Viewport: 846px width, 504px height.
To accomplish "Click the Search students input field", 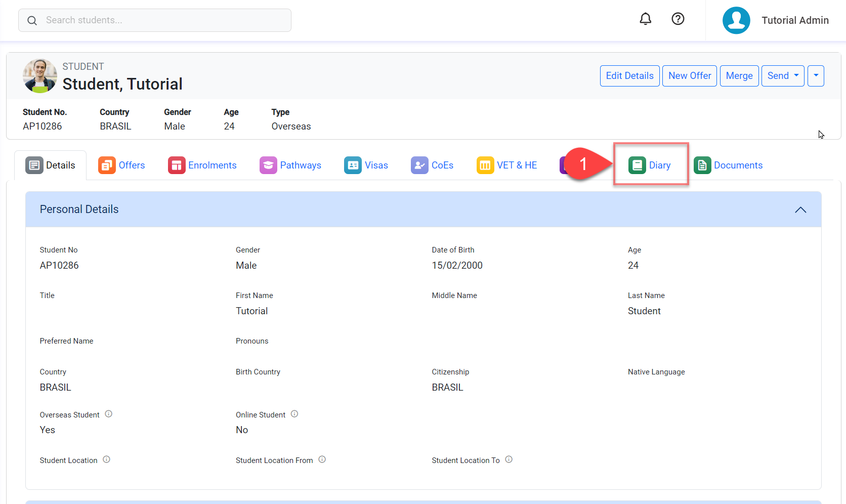I will click(x=155, y=20).
